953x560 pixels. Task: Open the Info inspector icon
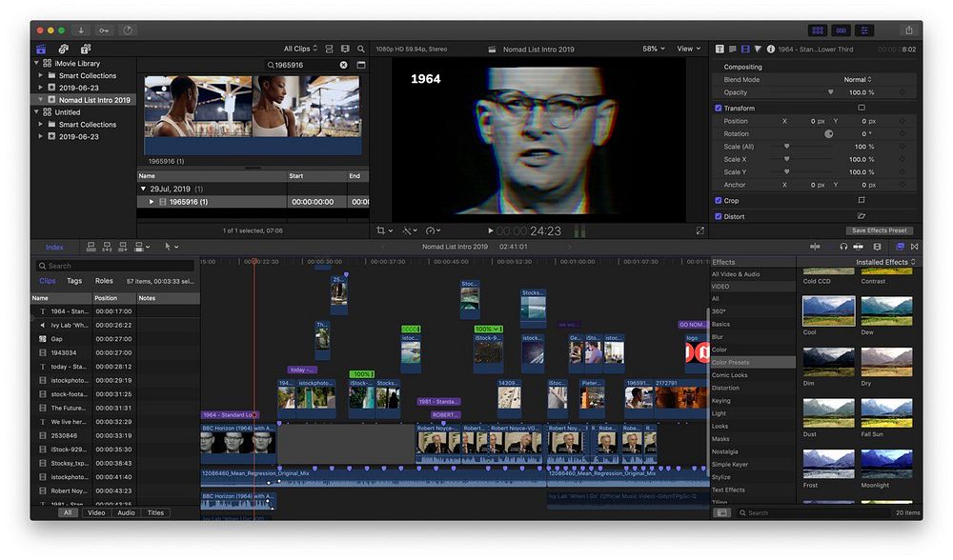pyautogui.click(x=770, y=49)
